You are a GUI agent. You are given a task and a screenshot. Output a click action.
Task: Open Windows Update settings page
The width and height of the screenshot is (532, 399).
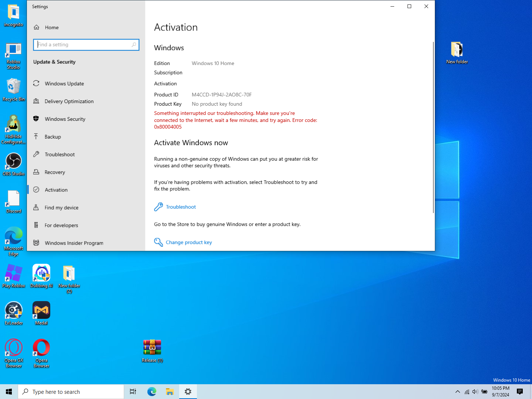[x=64, y=83]
